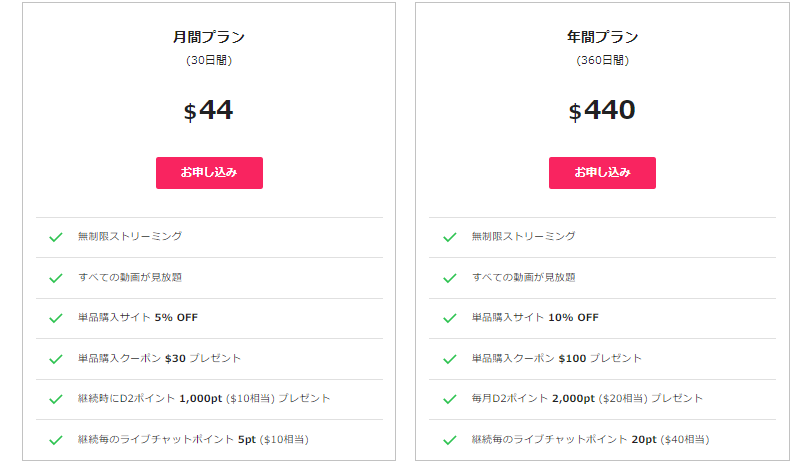Click checkmark beside annual すべての動画が見放題

450,278
